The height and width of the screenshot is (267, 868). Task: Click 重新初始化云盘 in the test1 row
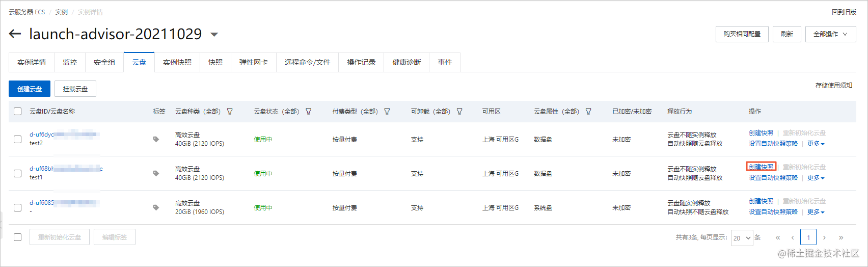(804, 167)
